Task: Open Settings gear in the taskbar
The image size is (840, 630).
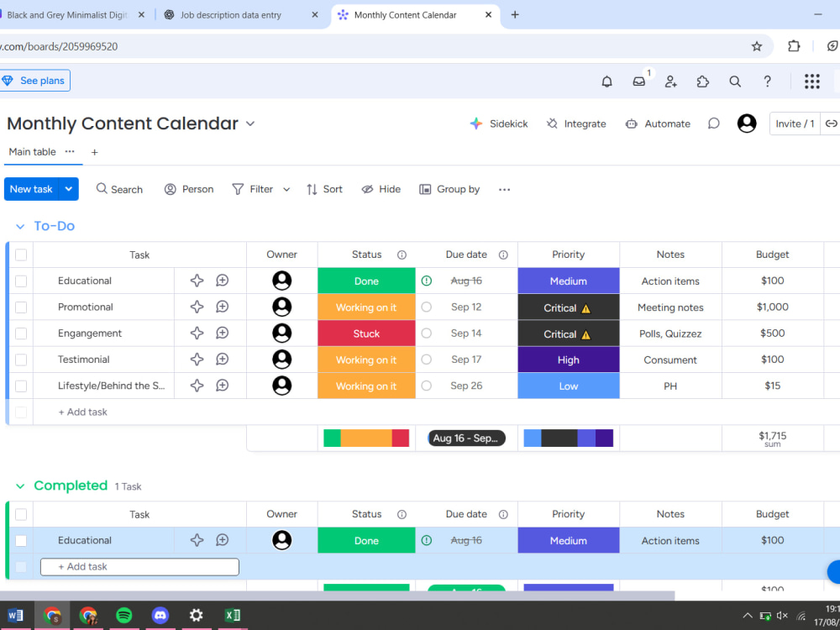Action: [x=196, y=615]
